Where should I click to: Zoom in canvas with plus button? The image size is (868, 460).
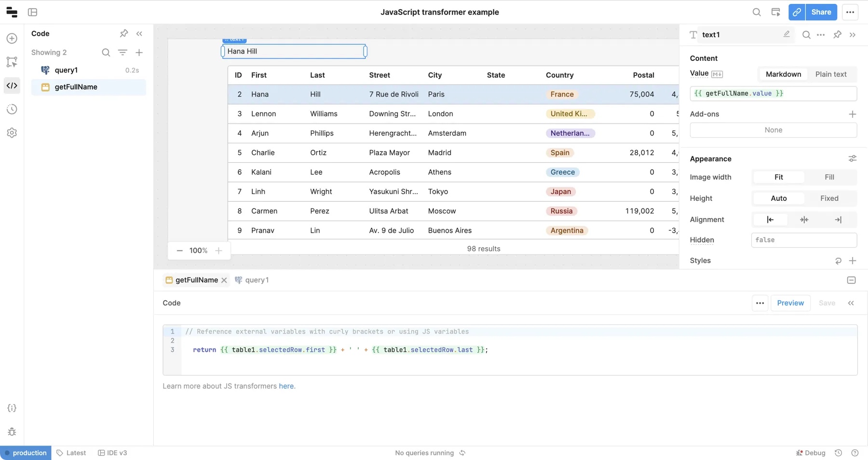click(x=218, y=251)
